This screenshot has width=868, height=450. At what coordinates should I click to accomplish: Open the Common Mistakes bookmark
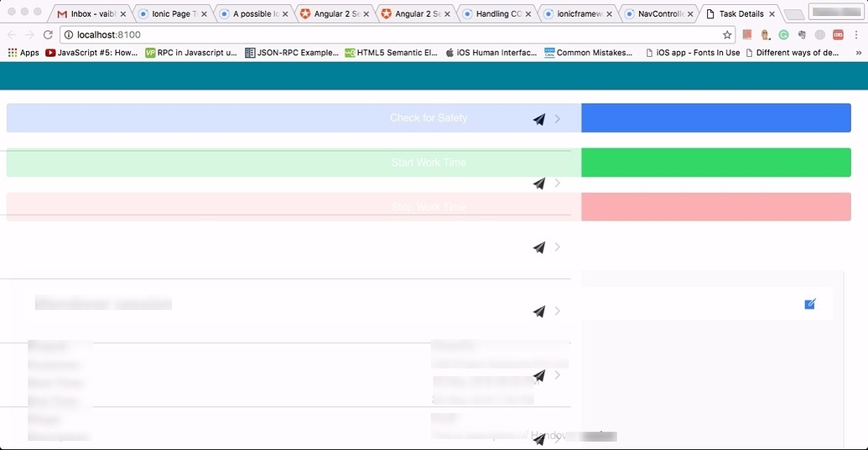pos(589,53)
